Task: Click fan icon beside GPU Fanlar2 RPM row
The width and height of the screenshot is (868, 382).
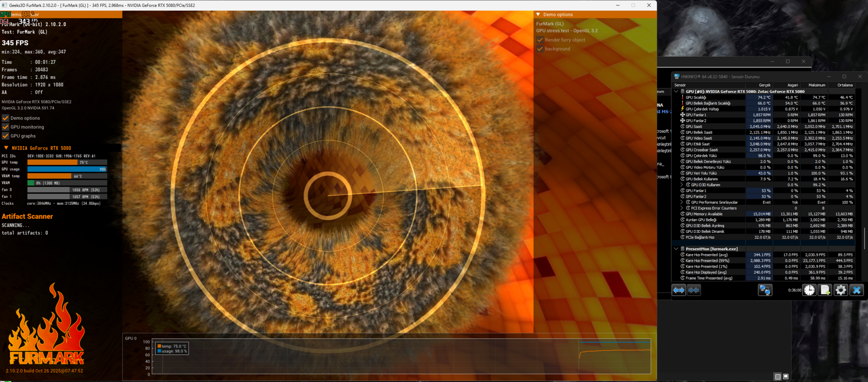Action: tap(683, 121)
